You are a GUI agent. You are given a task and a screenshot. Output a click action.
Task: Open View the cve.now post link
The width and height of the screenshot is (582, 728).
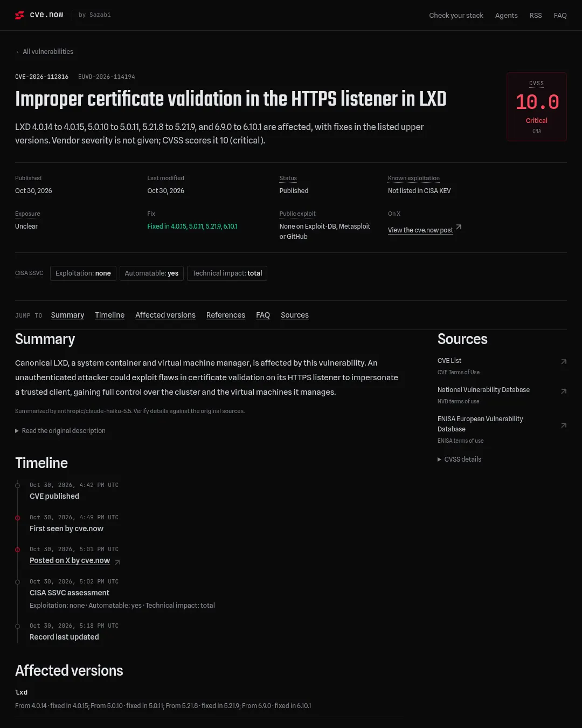[x=420, y=230]
